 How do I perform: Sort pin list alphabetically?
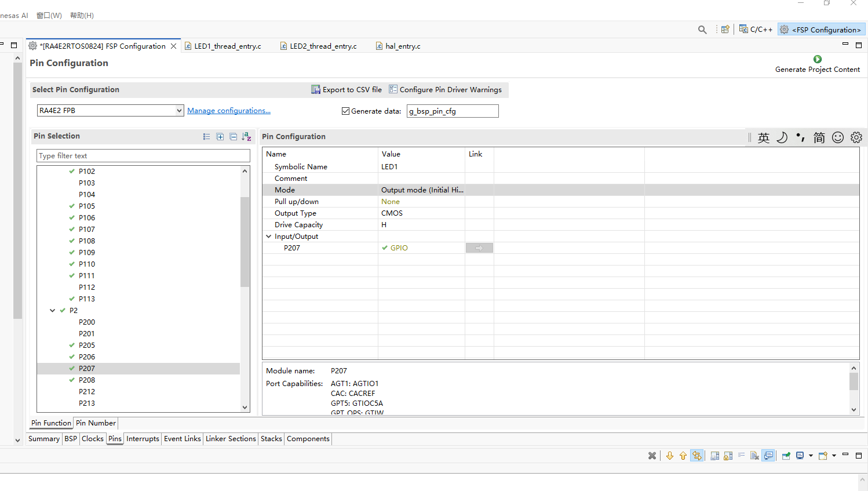coord(246,137)
